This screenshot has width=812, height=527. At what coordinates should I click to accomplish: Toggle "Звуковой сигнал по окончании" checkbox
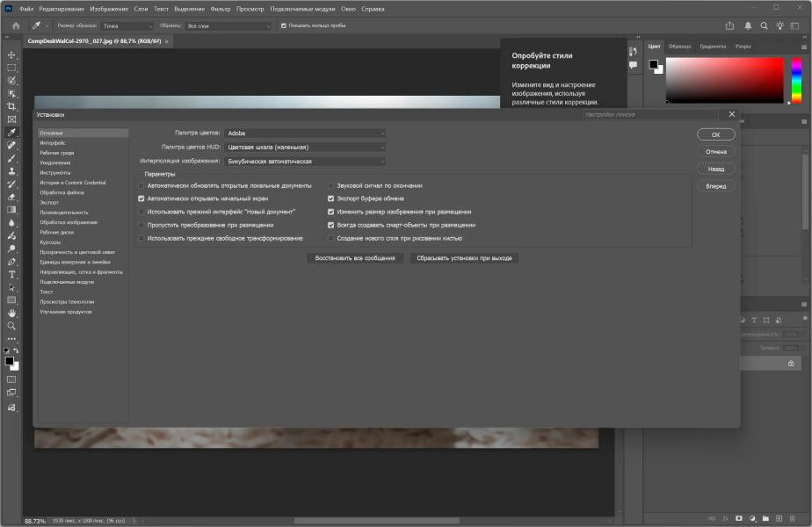[x=330, y=186]
